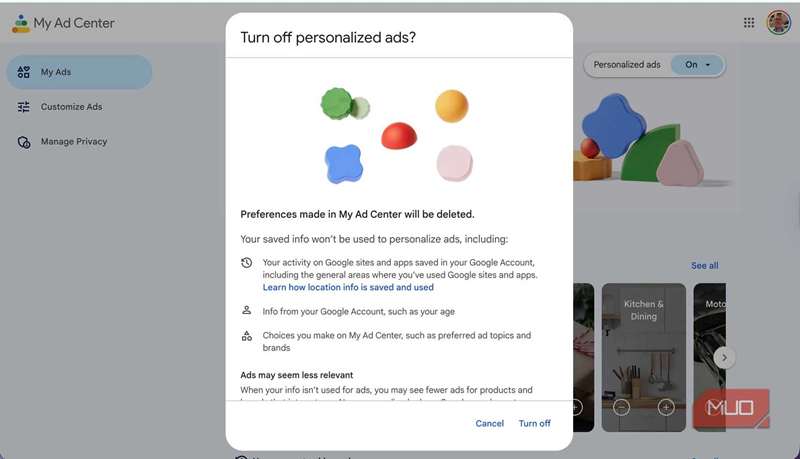Open the Google apps grid
Viewport: 800px width, 459px height.
[749, 23]
